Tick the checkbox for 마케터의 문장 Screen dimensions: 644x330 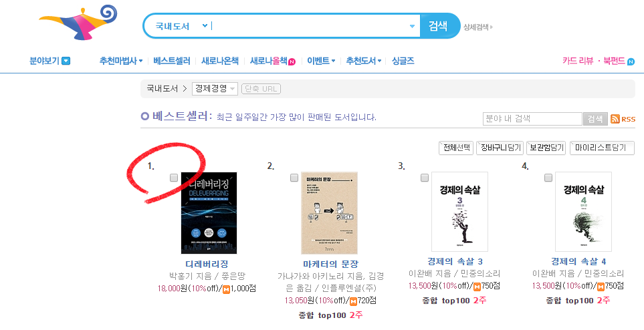(x=294, y=178)
